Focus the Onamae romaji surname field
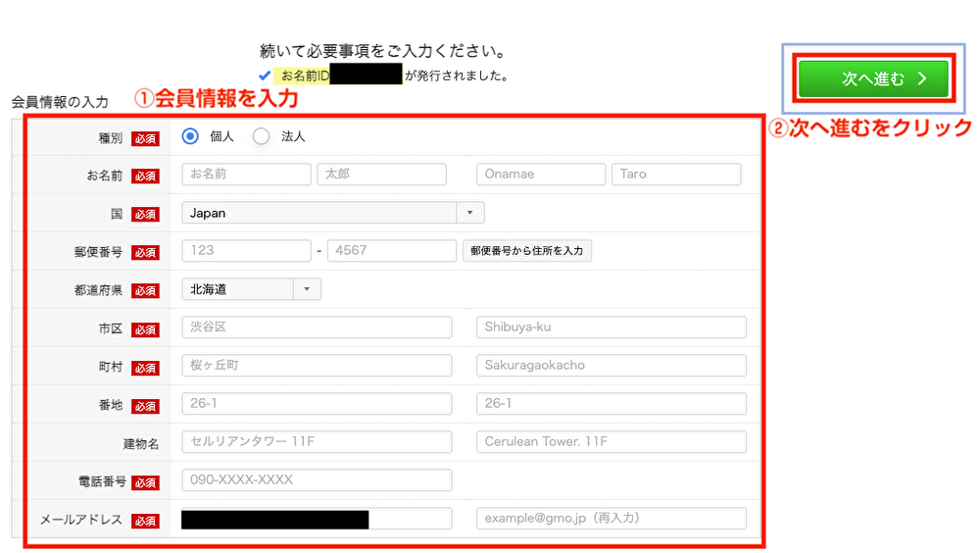980x553 pixels. (541, 175)
